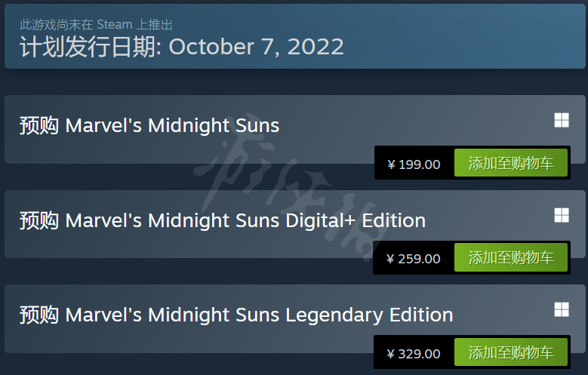
Task: Click the 计划发行日期 label
Action: [91, 47]
